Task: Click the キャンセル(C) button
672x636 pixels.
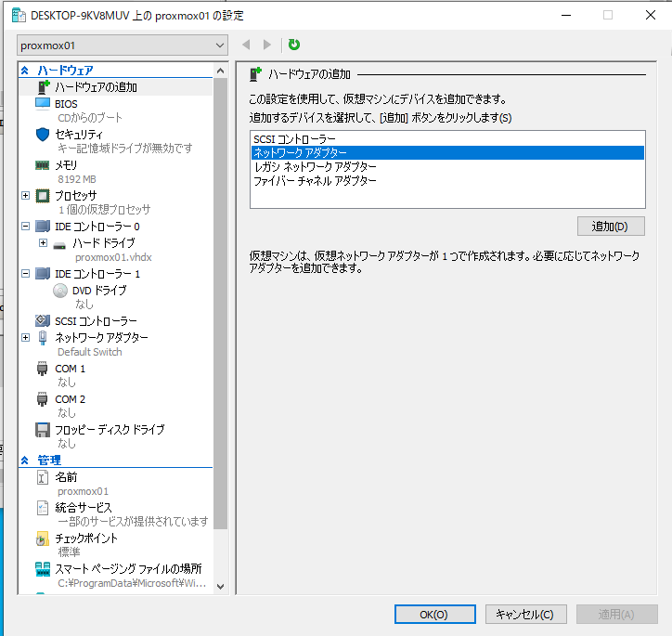Action: click(x=525, y=615)
